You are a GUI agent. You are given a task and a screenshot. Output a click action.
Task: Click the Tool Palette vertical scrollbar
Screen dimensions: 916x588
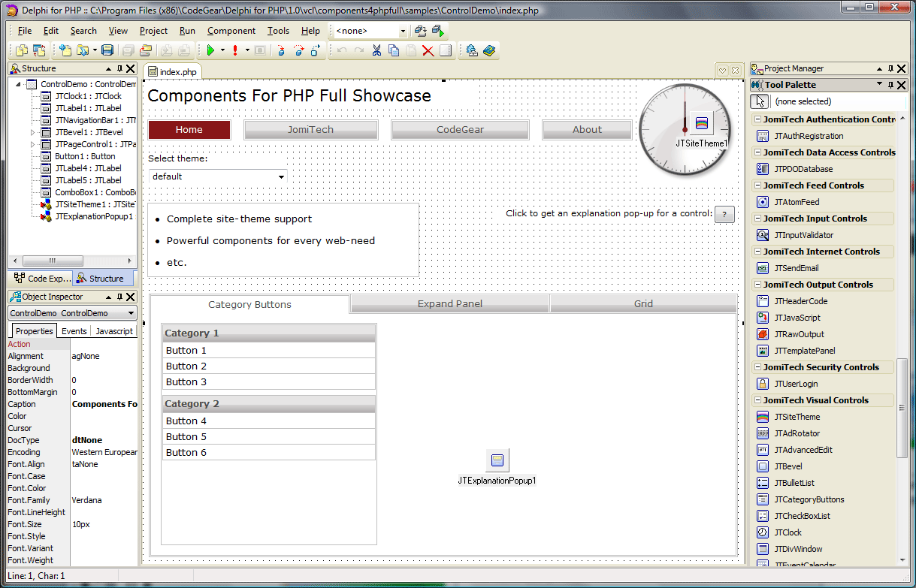pos(902,409)
